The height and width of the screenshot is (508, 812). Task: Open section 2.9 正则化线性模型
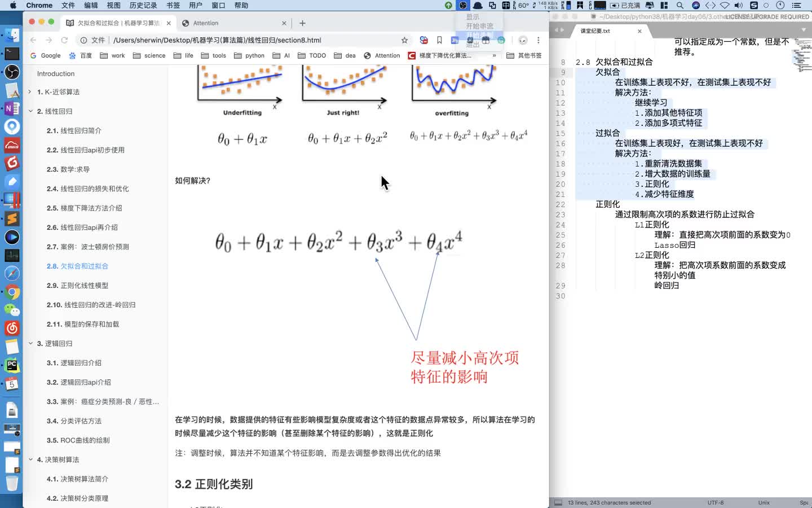[77, 286]
